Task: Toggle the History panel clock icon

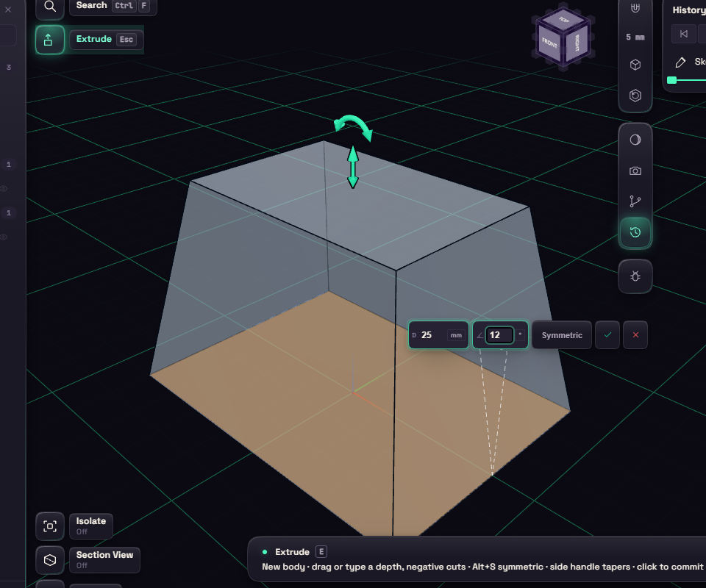Action: pyautogui.click(x=635, y=232)
